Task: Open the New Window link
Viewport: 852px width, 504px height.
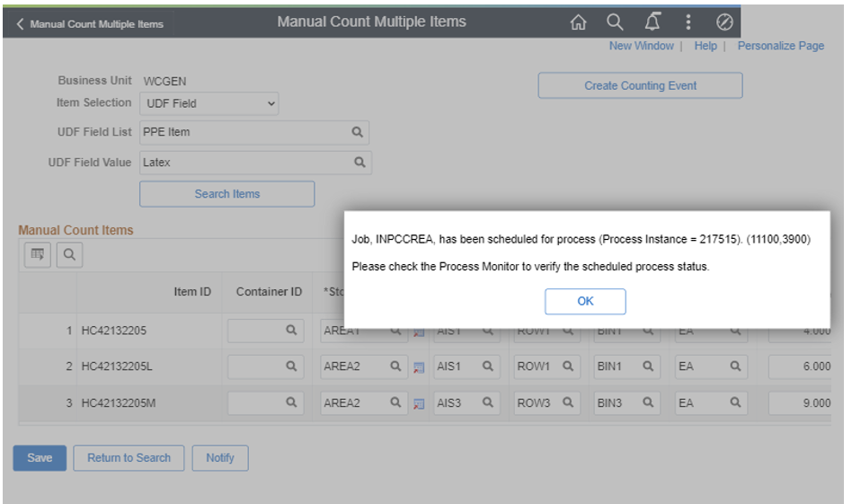Action: (641, 46)
